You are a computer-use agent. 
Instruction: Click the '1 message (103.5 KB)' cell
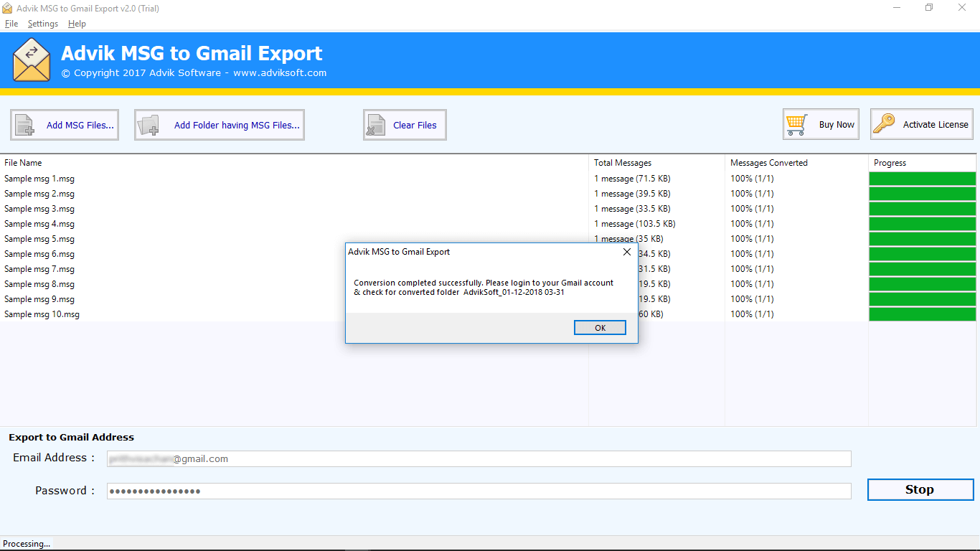coord(635,224)
